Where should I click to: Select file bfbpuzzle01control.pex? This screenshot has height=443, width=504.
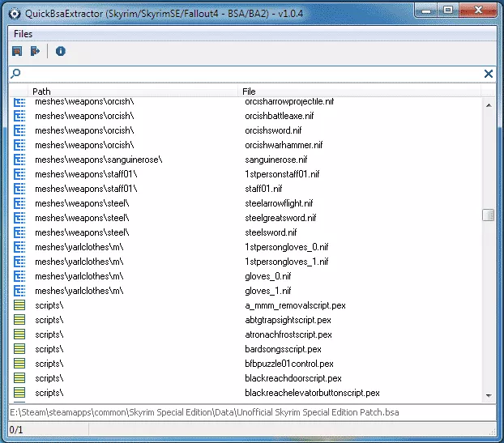pyautogui.click(x=289, y=364)
